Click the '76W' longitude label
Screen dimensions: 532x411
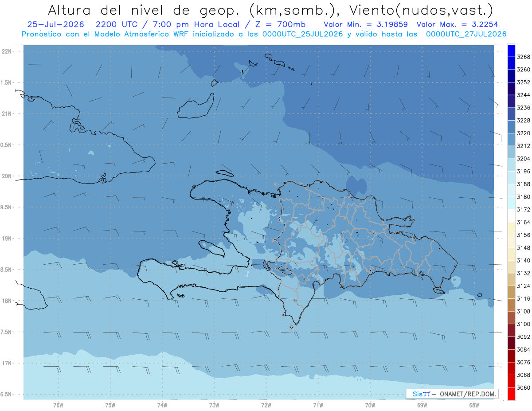click(x=58, y=405)
